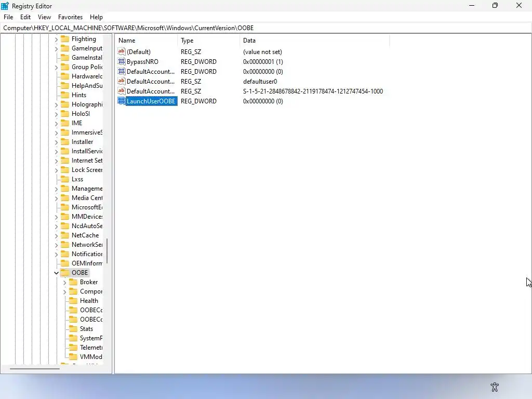Select the MicrosoftEdge folder icon

click(65, 207)
